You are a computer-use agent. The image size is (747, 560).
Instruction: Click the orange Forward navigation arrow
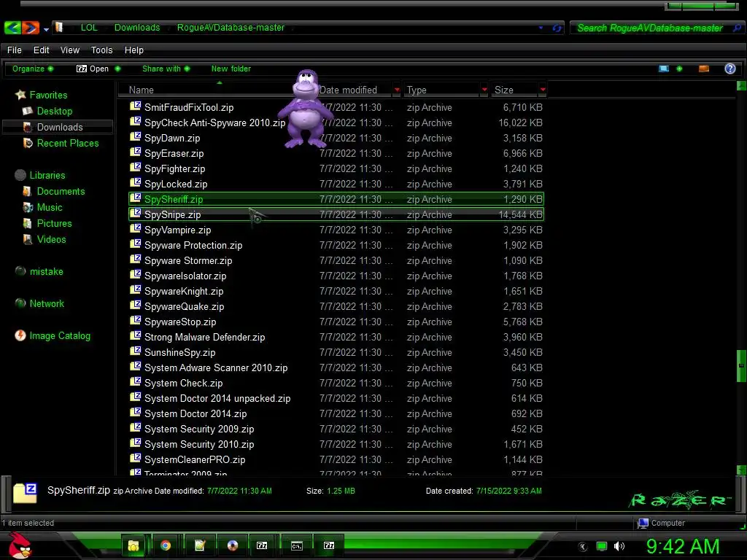(31, 28)
